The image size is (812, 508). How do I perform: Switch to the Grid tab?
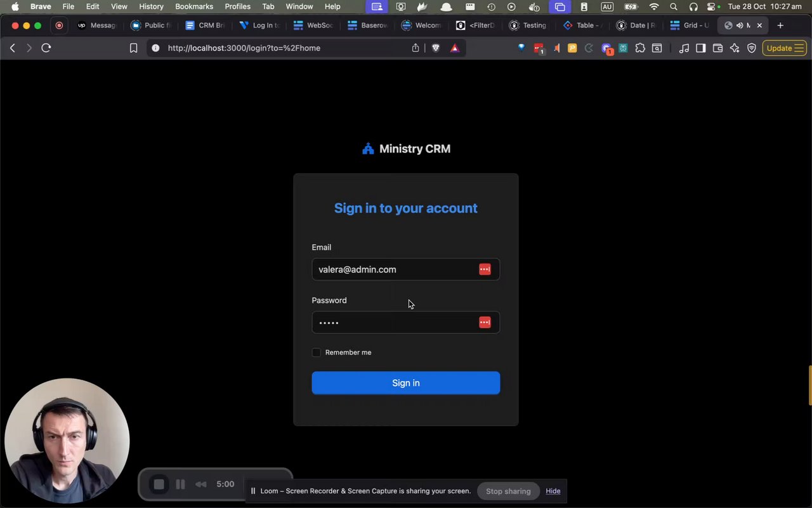coord(690,25)
